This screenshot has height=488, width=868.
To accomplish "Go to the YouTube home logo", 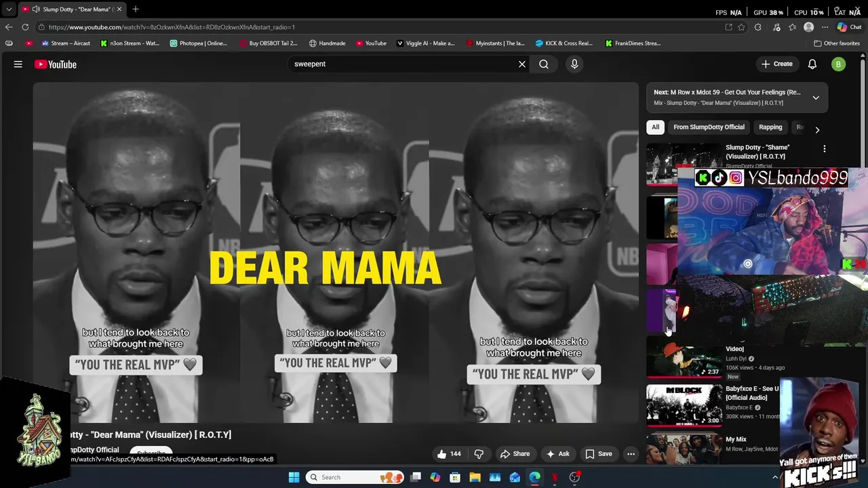I will (x=56, y=64).
